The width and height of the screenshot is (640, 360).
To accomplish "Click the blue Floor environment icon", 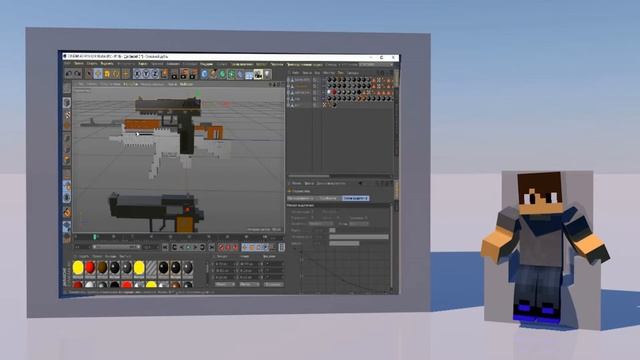I will tap(249, 75).
